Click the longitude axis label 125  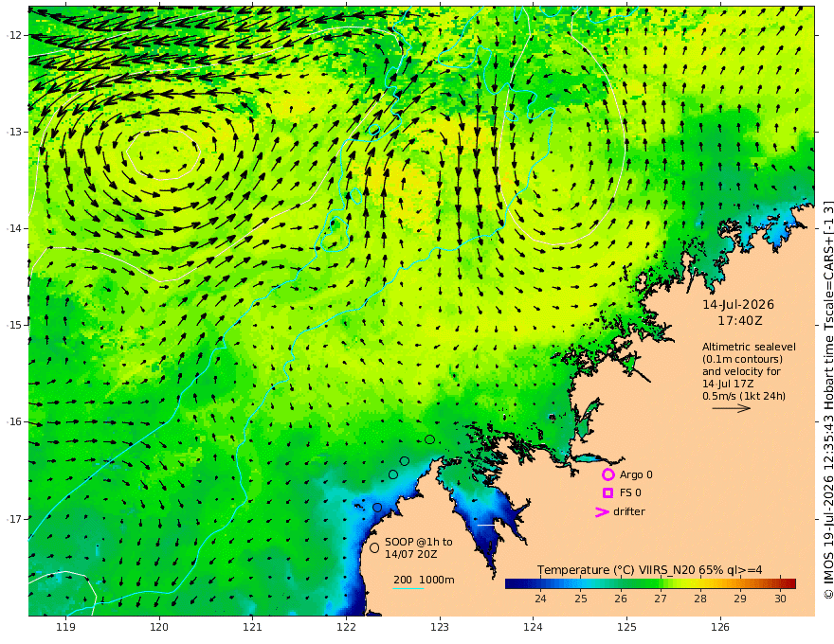pyautogui.click(x=626, y=627)
